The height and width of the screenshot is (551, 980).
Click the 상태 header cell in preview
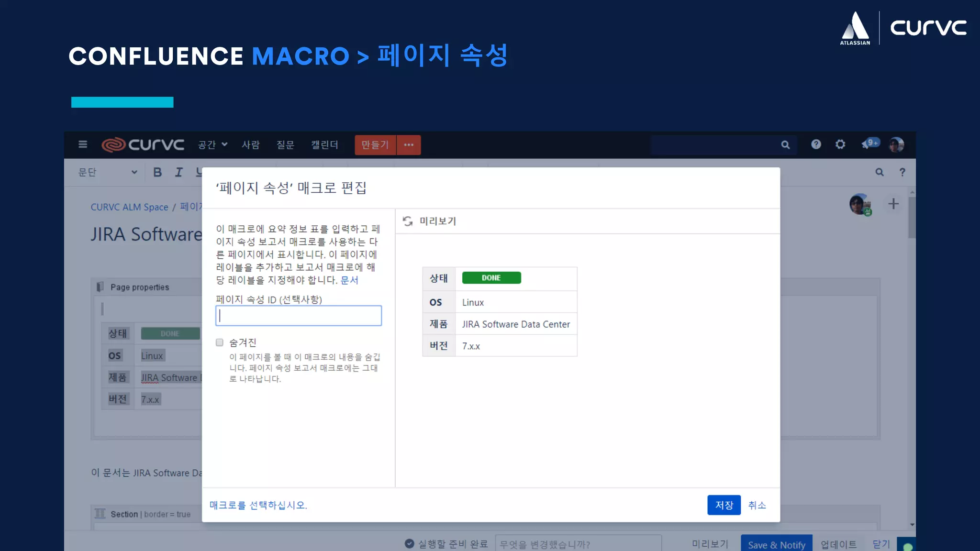439,278
